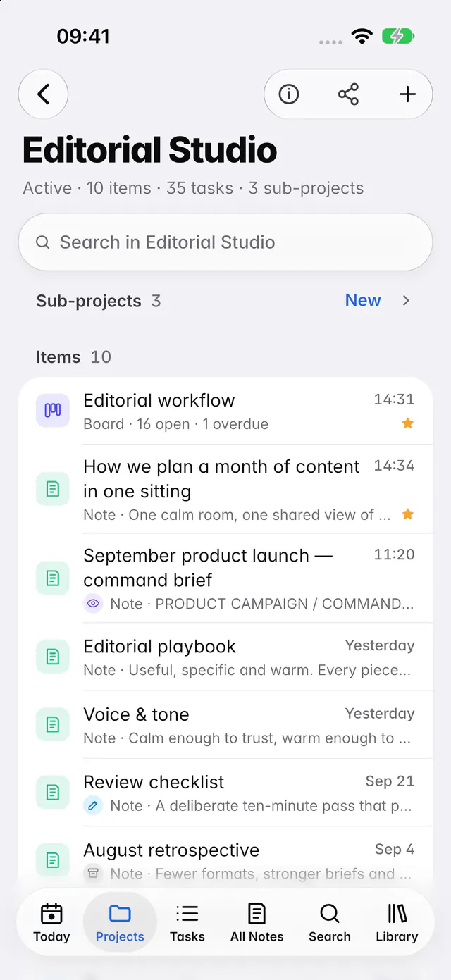Tap the note icon for Voice & tone

click(x=53, y=724)
